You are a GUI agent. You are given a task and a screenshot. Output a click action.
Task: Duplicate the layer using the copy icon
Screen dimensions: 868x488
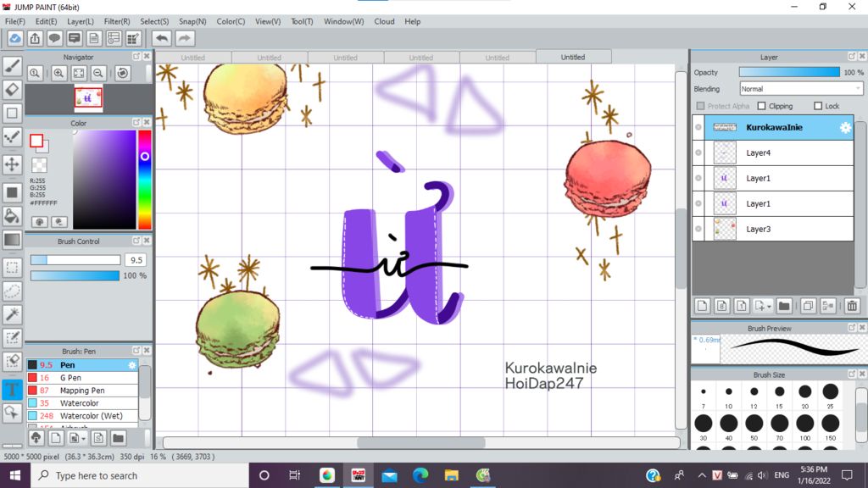click(808, 305)
